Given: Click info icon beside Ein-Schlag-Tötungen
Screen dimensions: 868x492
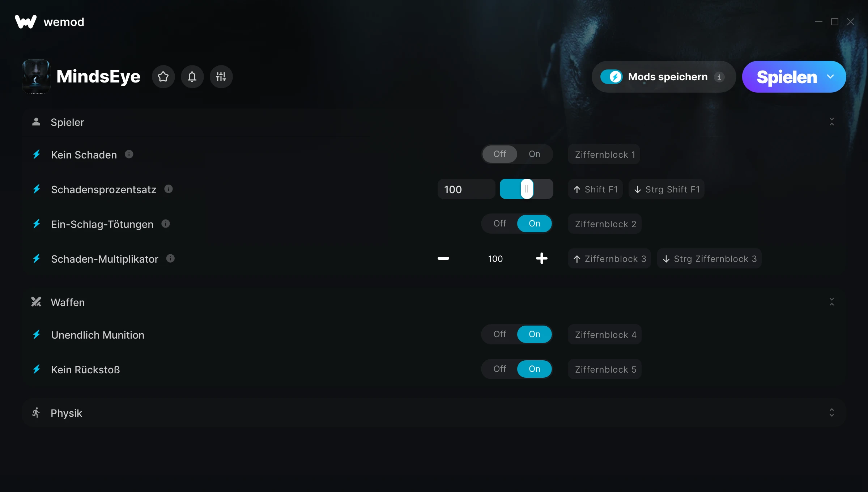Looking at the screenshot, I should 166,224.
